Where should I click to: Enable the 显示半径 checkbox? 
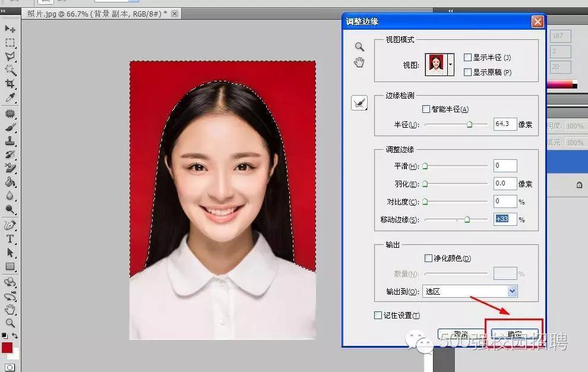[468, 57]
